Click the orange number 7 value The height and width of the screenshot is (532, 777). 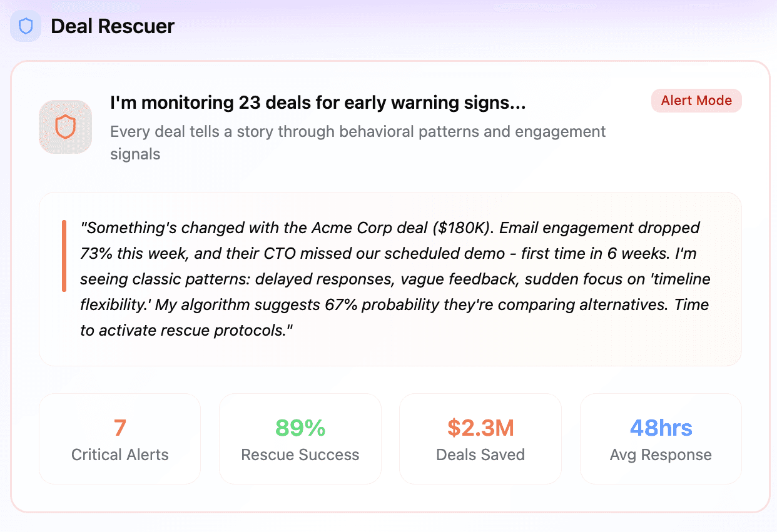coord(120,428)
